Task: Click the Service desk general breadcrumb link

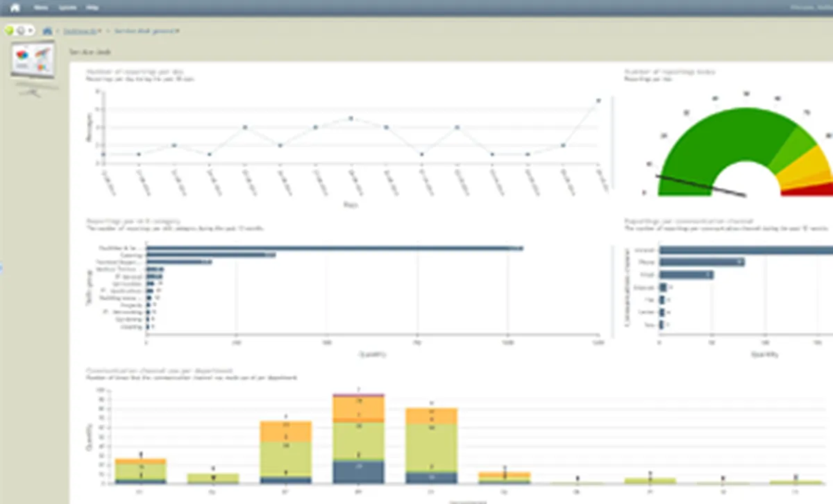Action: (144, 31)
